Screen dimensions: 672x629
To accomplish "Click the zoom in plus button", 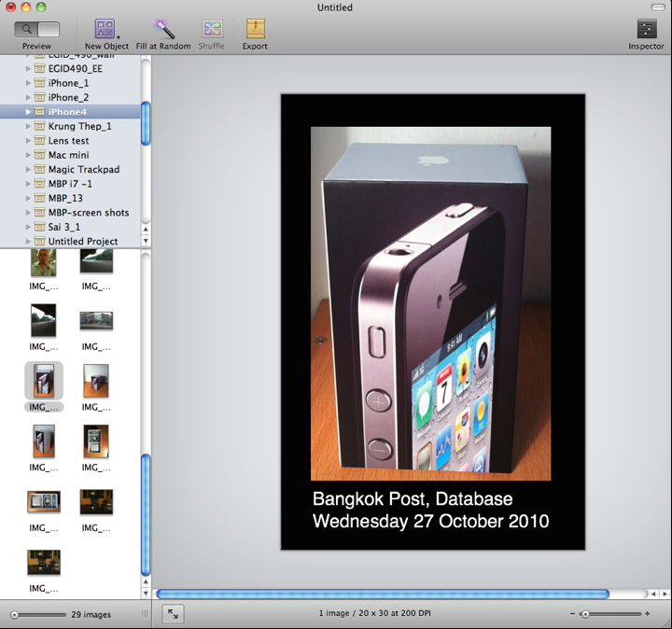I will pyautogui.click(x=648, y=614).
